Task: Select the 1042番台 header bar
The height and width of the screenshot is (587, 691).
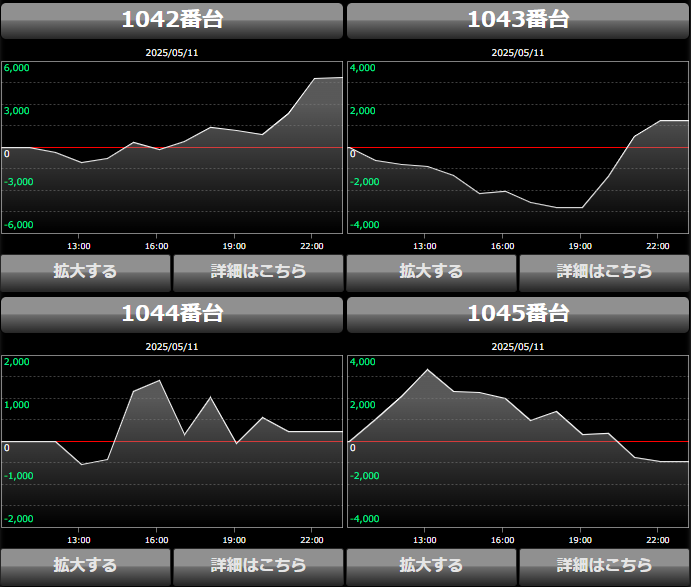Action: (172, 20)
